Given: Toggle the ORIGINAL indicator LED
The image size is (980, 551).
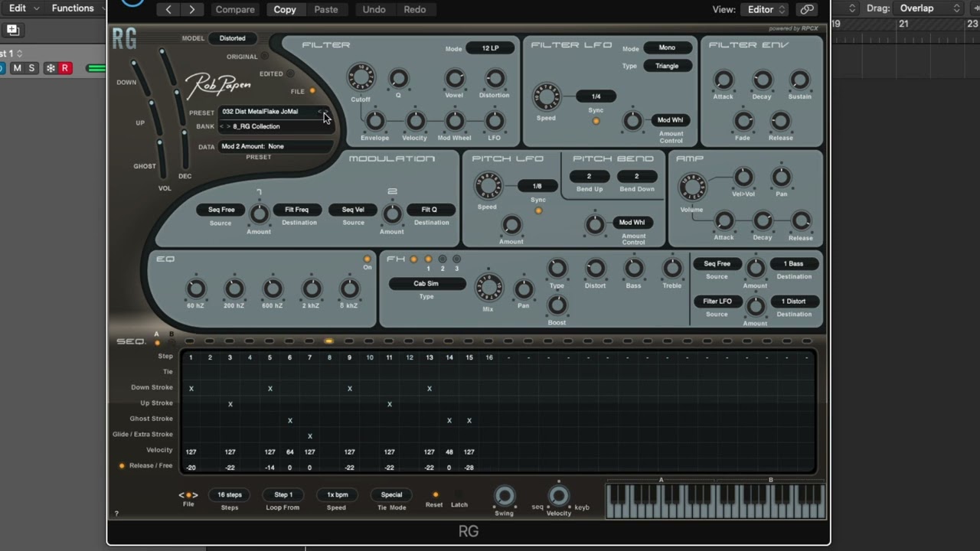Looking at the screenshot, I should pos(265,56).
